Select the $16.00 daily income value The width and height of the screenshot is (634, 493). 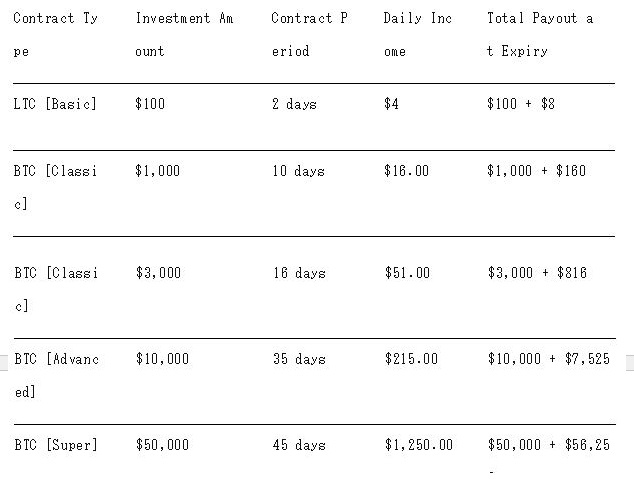406,171
